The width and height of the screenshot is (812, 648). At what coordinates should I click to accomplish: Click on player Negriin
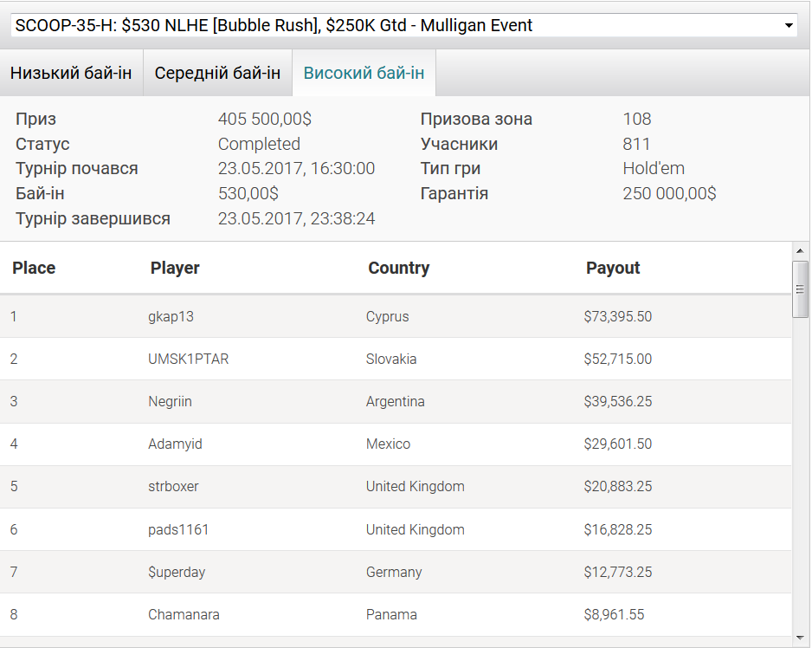pyautogui.click(x=170, y=402)
